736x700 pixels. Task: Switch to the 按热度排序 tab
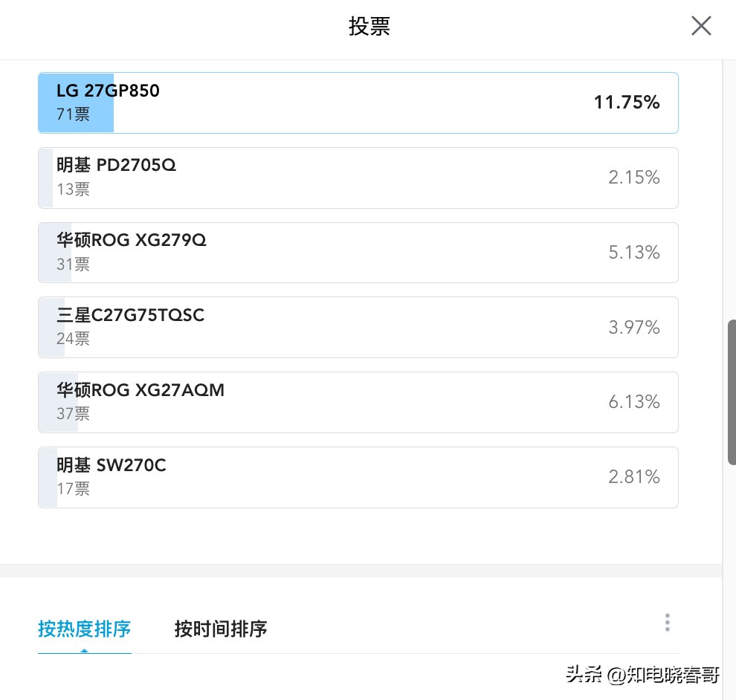pos(84,629)
